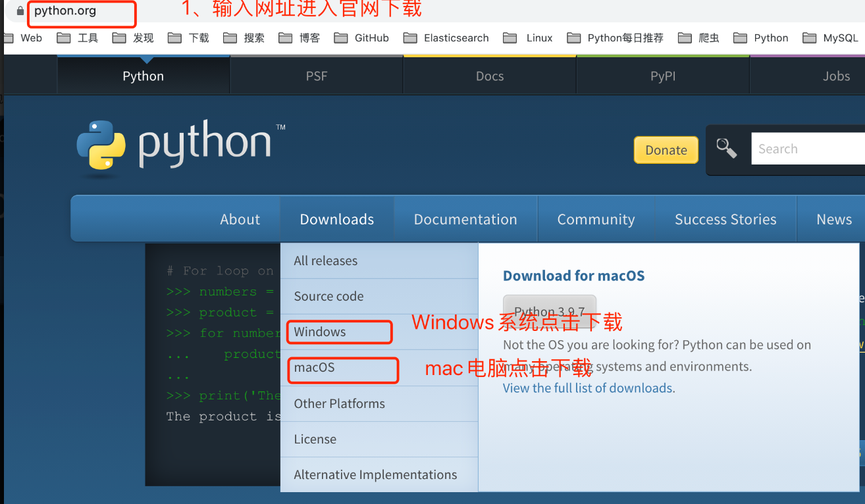Open the 下载 bookmarks folder
Screen dimensions: 865x504
click(188, 38)
